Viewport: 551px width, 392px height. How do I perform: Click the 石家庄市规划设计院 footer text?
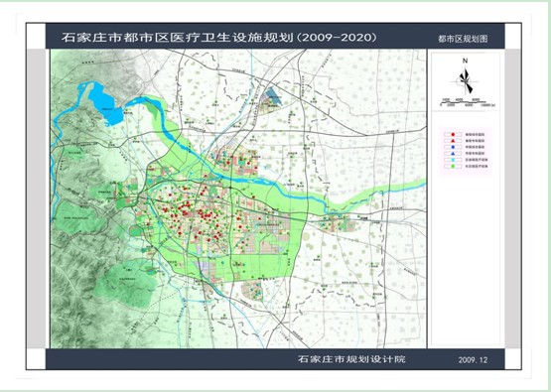[351, 359]
